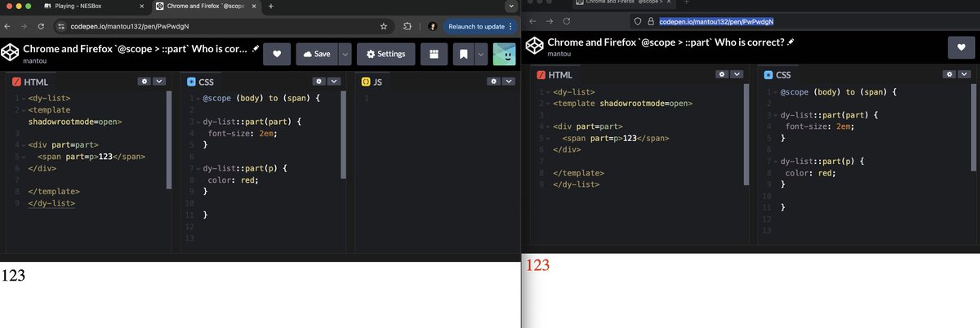Open CSS editor gear settings in Chrome window

point(320,82)
